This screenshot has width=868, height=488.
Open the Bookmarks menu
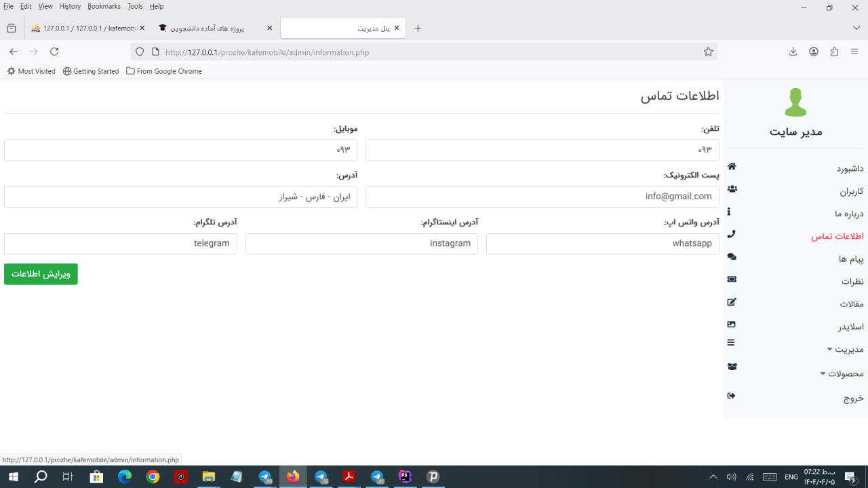(104, 6)
